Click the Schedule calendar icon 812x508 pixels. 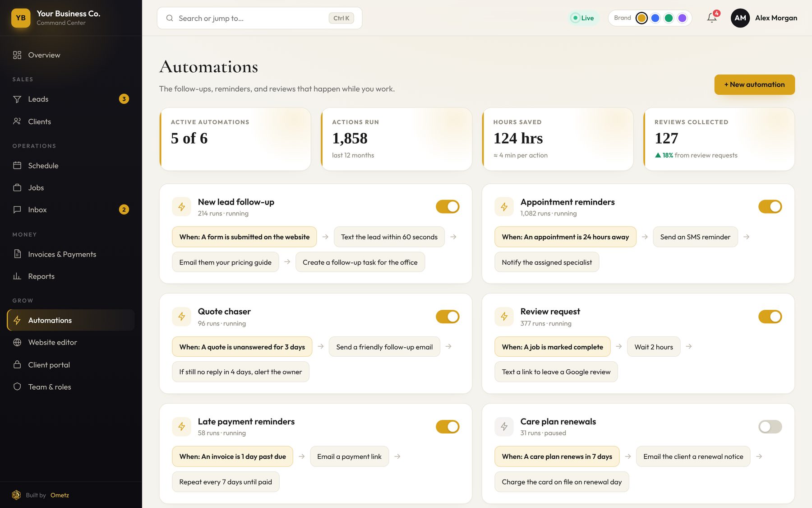click(x=17, y=165)
